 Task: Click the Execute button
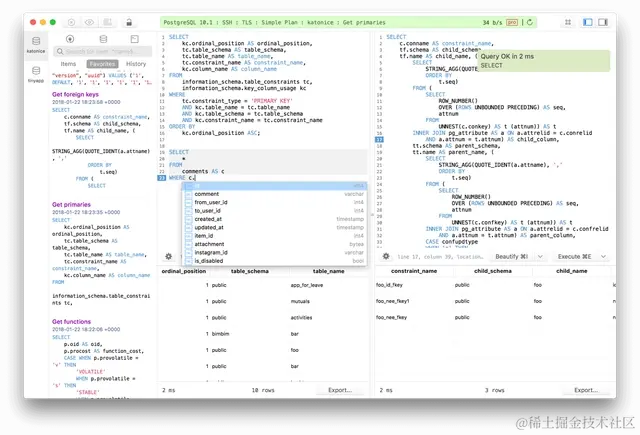point(574,257)
